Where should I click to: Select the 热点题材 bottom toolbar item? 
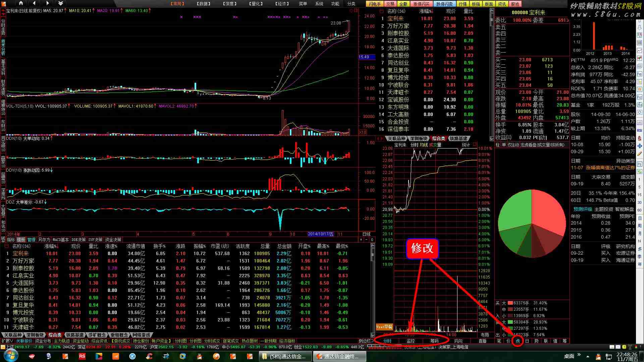250,341
